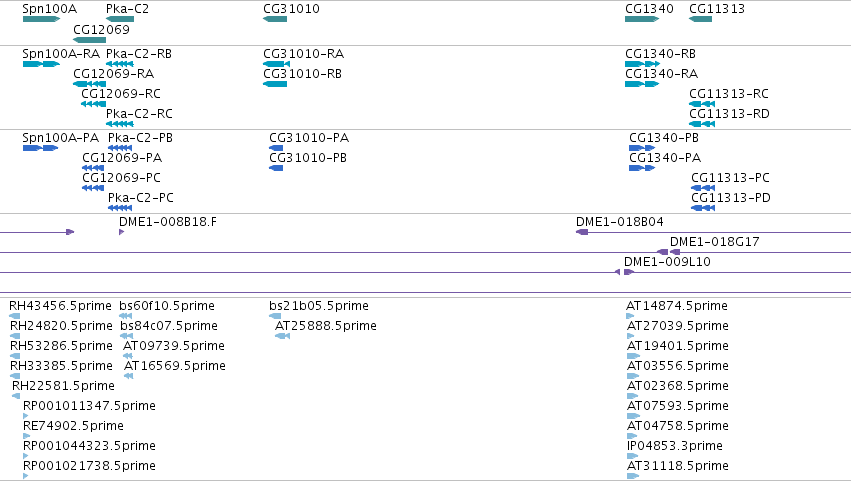Click protein Pka-C2-PB
Viewport: 851px width, 481px height.
click(x=140, y=138)
